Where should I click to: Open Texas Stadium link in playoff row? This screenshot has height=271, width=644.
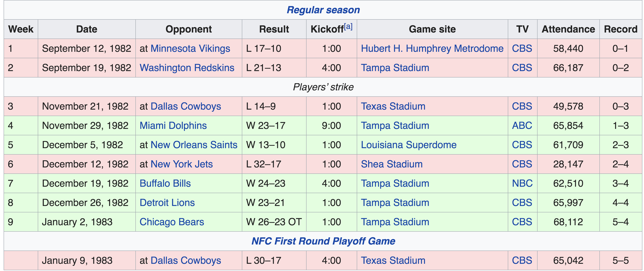[x=393, y=260]
